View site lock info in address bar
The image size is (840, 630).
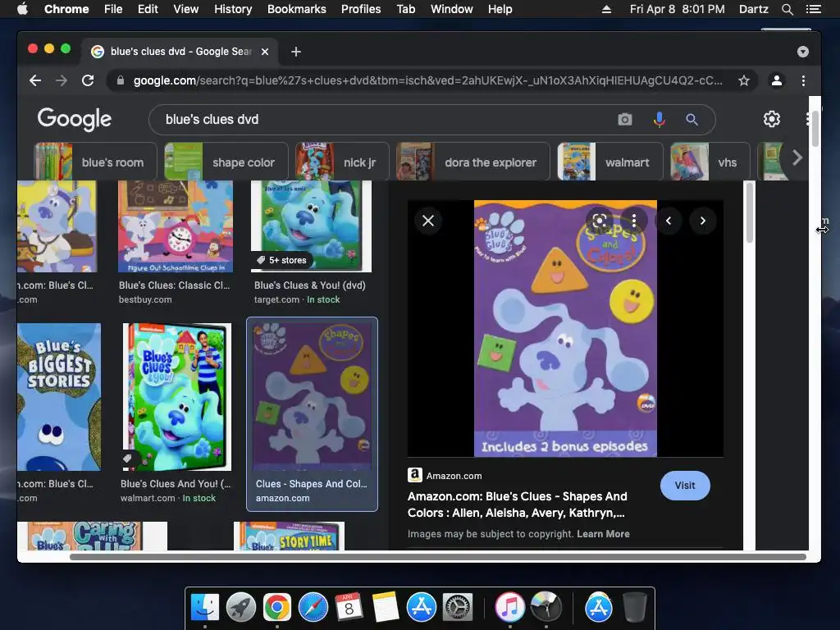(121, 80)
